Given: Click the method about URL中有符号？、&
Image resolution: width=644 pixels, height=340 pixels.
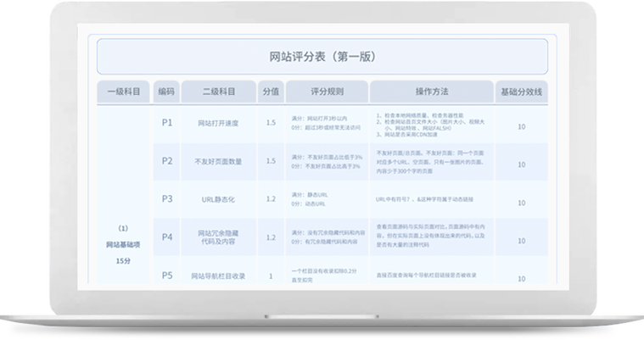Looking at the screenshot, I should 424,199.
